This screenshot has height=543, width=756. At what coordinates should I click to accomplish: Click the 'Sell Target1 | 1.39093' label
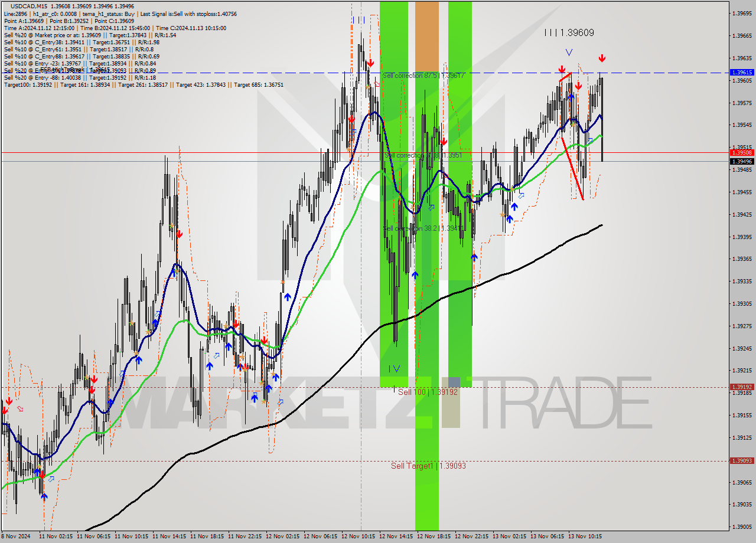click(x=429, y=466)
